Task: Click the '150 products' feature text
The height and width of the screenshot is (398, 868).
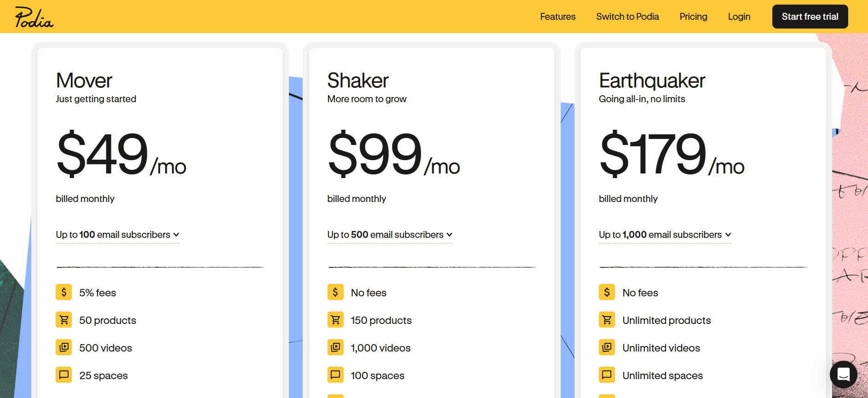Action: tap(381, 320)
